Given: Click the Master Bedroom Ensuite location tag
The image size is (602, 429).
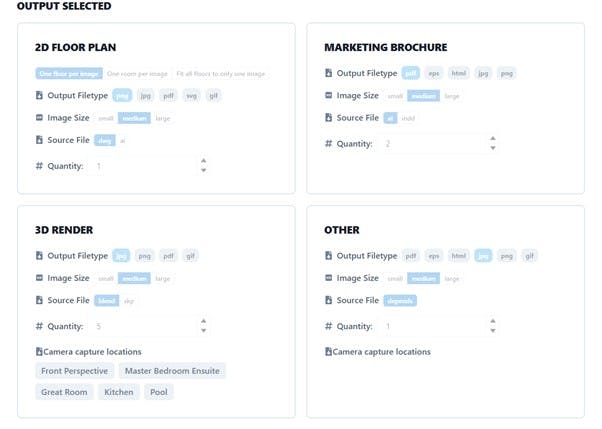Looking at the screenshot, I should [172, 371].
